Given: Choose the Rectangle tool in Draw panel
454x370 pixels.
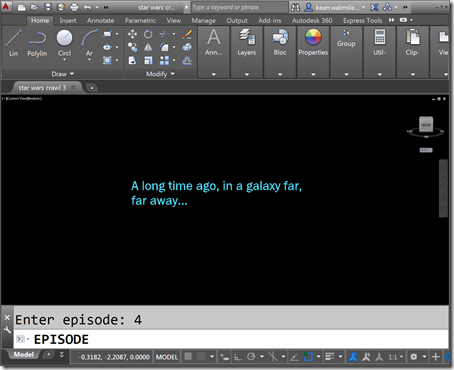Looking at the screenshot, I should tap(107, 34).
